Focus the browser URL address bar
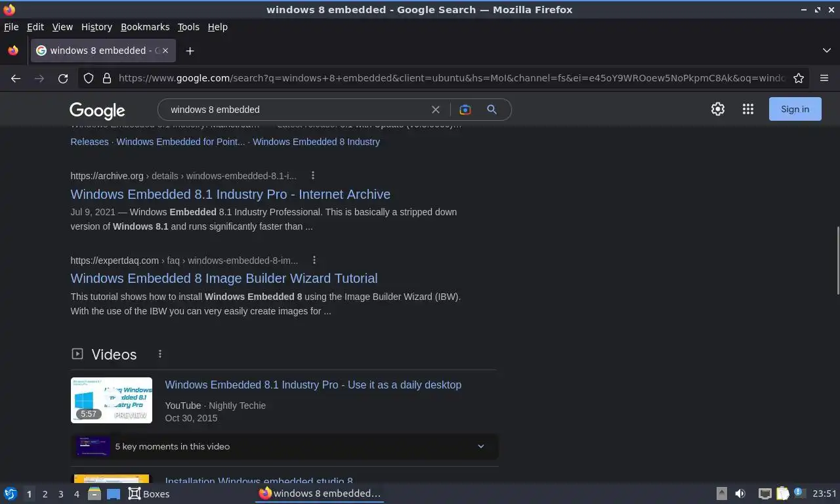The width and height of the screenshot is (840, 504). click(x=451, y=78)
